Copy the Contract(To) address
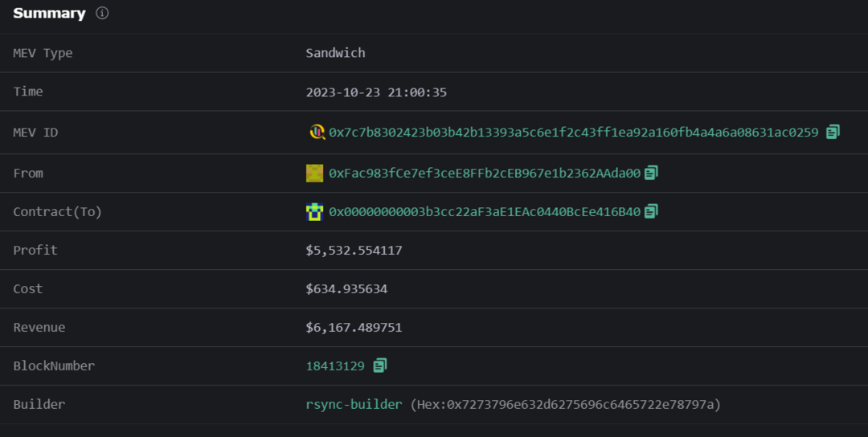 coord(651,211)
